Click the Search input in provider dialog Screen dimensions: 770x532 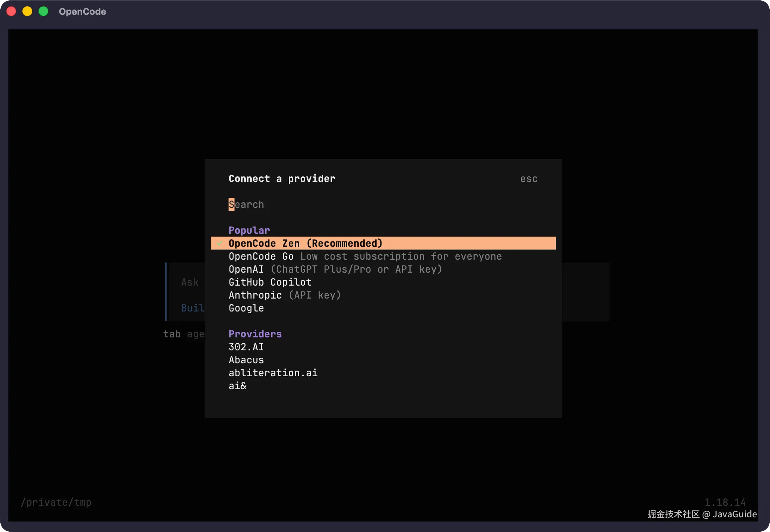tap(383, 204)
